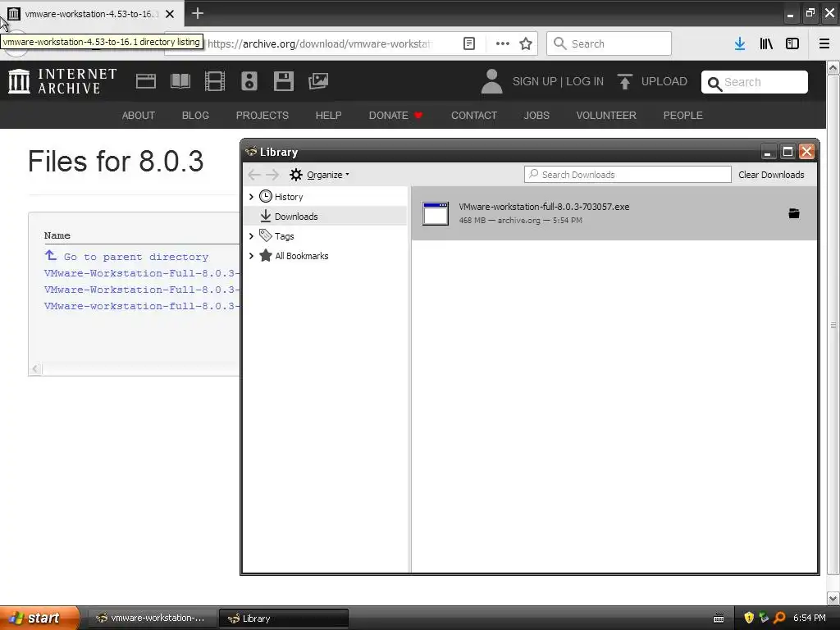The height and width of the screenshot is (630, 840).
Task: Open the Firefox hamburger menu
Action: (824, 43)
